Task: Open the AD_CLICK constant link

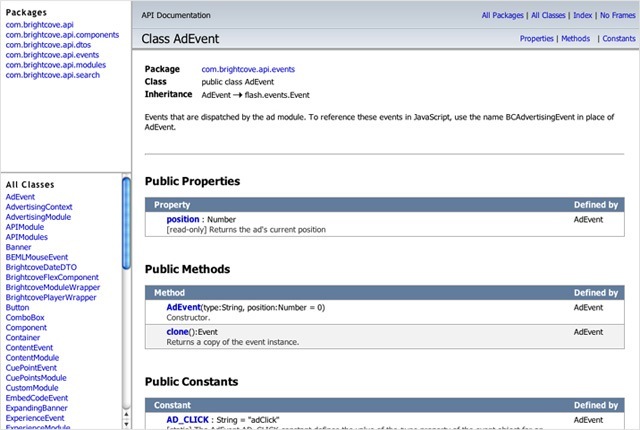Action: pos(187,420)
